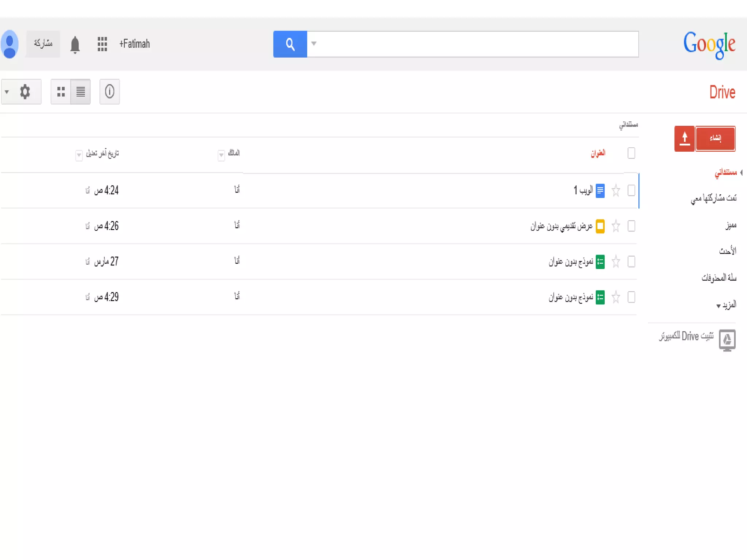This screenshot has height=560, width=747.
Task: Expand the search options arrow
Action: pyautogui.click(x=314, y=44)
